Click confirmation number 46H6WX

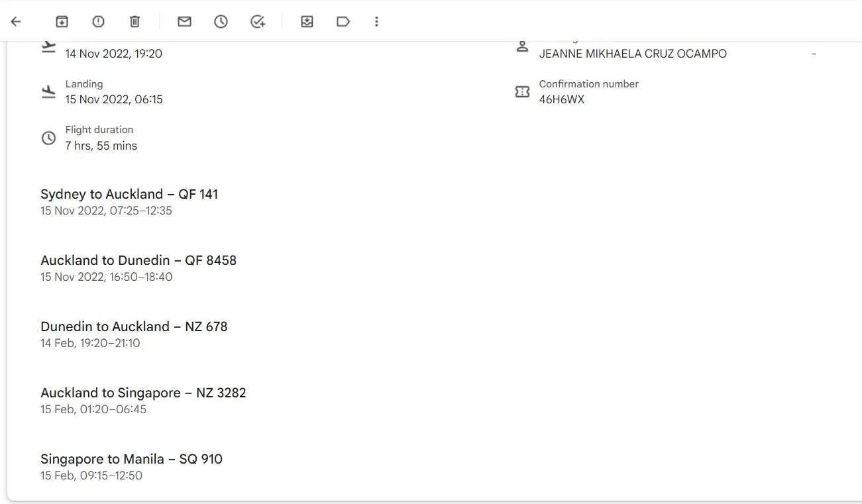(x=562, y=100)
